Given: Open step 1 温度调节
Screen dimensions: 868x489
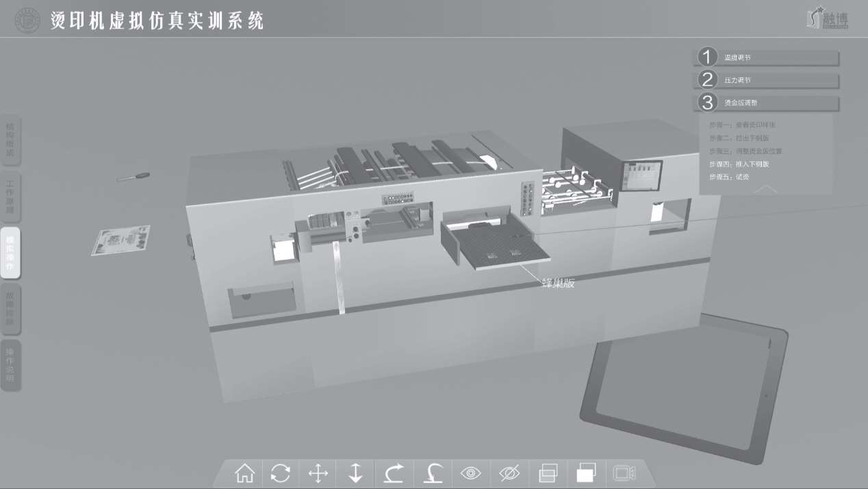Looking at the screenshot, I should [x=767, y=58].
